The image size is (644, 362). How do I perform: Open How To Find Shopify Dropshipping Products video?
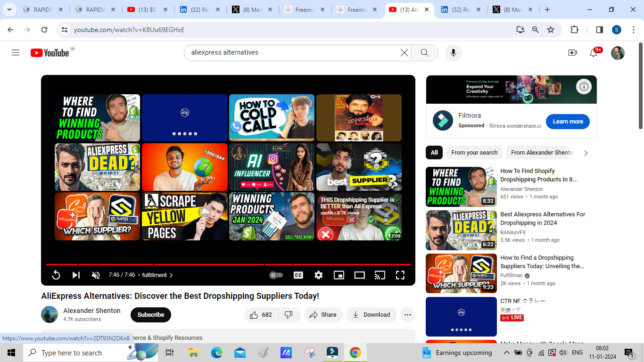[x=538, y=175]
